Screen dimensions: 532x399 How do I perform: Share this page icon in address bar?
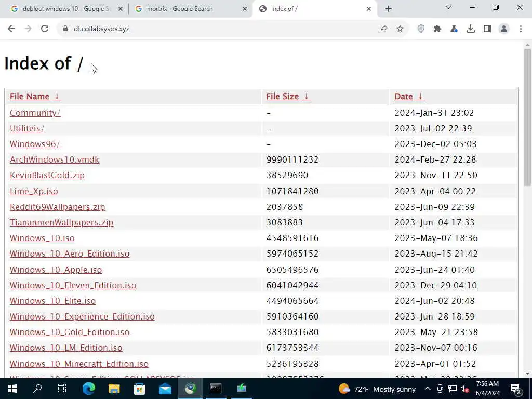[x=383, y=29]
